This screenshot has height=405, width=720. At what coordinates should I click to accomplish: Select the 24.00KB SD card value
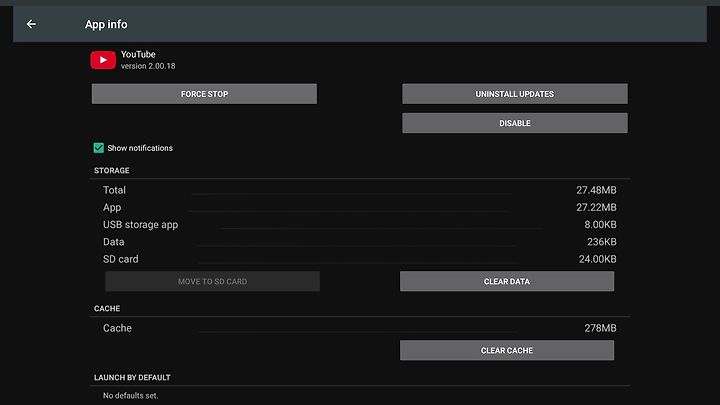(x=597, y=259)
